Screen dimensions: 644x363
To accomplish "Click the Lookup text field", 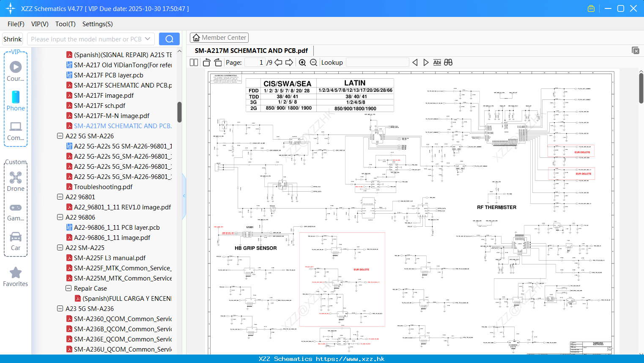I will (377, 63).
